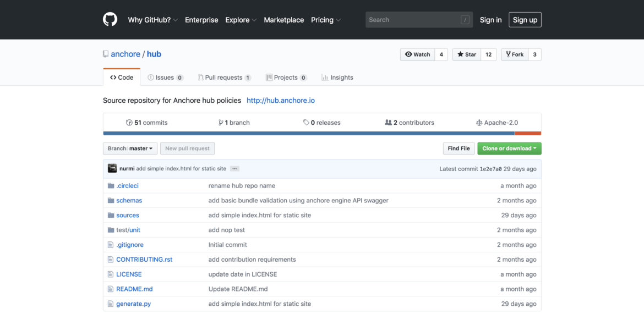Open the schemas folder

[129, 200]
